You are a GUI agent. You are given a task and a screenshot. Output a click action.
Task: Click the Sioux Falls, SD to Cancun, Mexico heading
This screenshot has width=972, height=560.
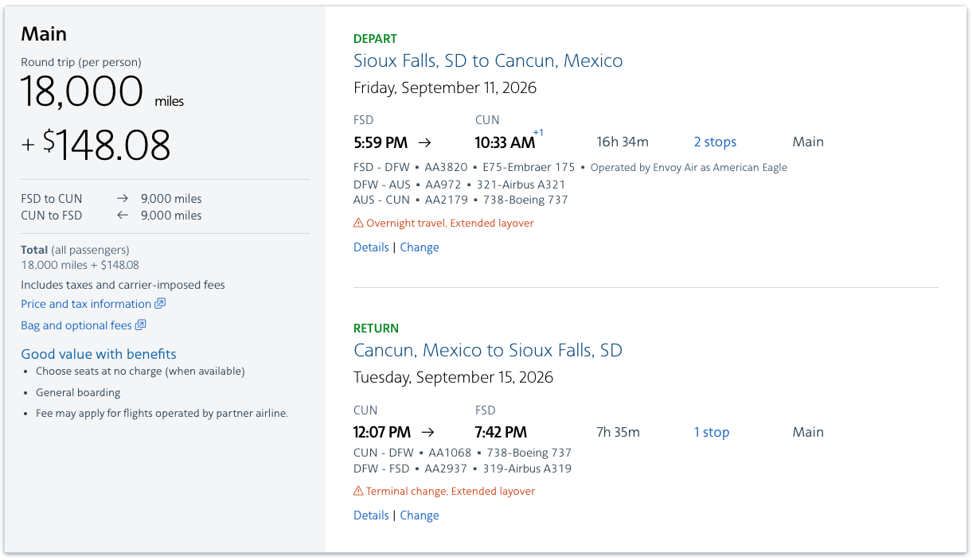coord(488,60)
